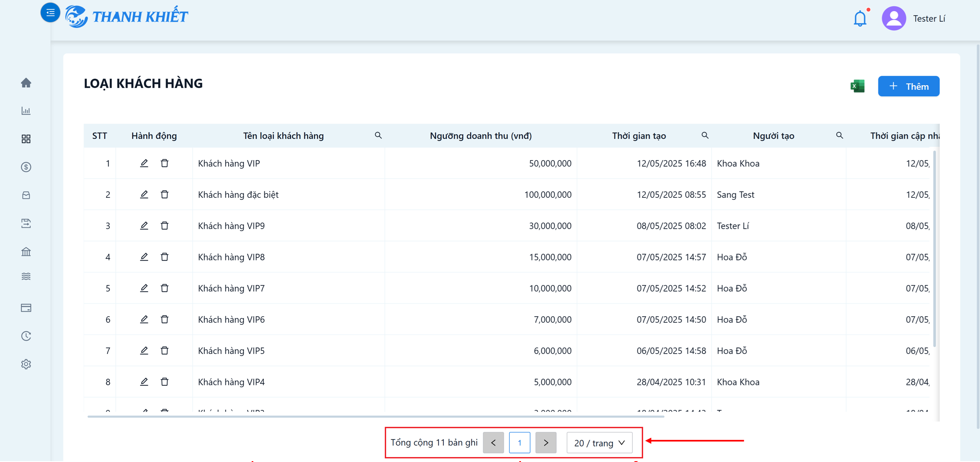
Task: Open the bar chart reports sidebar icon
Action: point(26,111)
